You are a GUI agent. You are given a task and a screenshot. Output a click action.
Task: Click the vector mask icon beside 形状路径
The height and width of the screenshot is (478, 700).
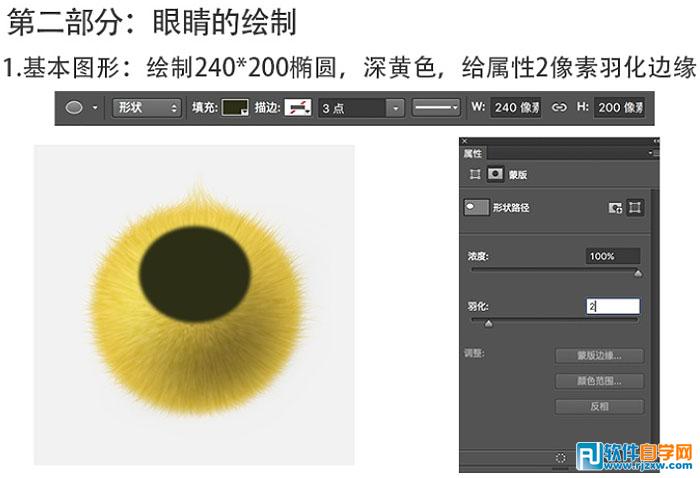[x=635, y=208]
